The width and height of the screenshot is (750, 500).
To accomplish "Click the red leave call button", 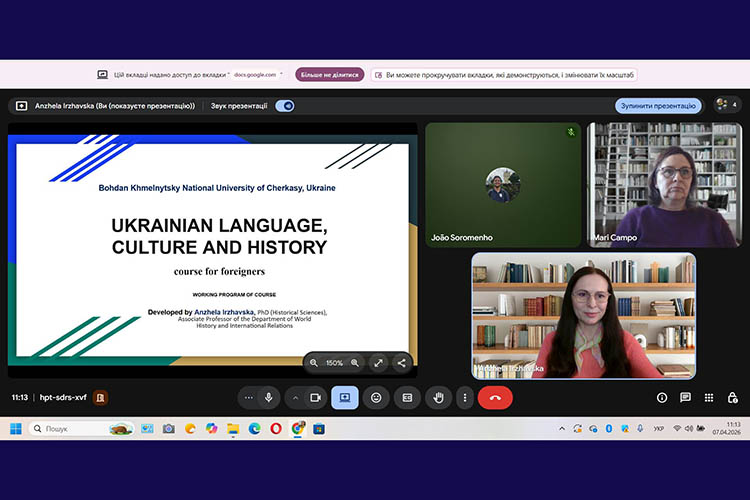I will pos(494,397).
